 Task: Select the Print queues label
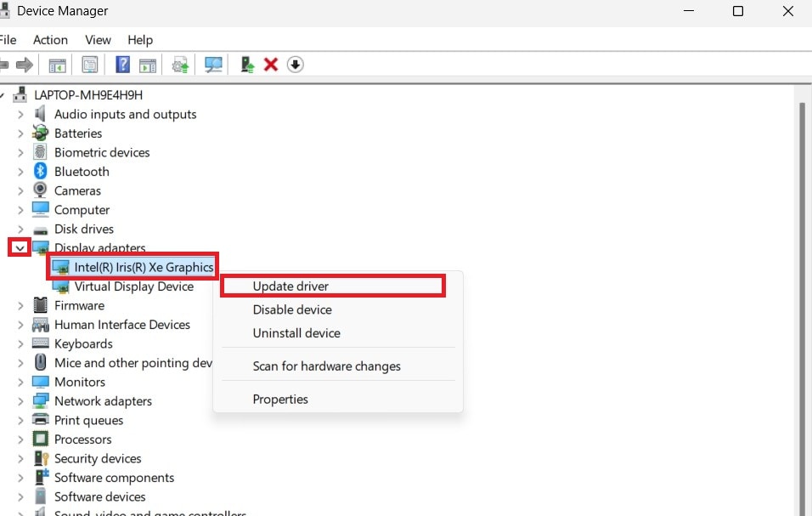88,420
